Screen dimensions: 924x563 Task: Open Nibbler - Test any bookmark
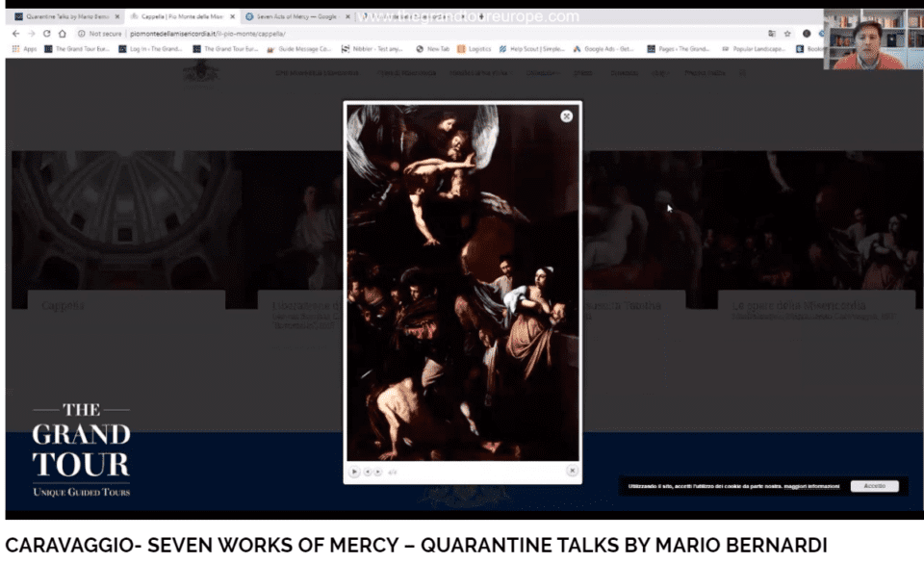coord(372,49)
